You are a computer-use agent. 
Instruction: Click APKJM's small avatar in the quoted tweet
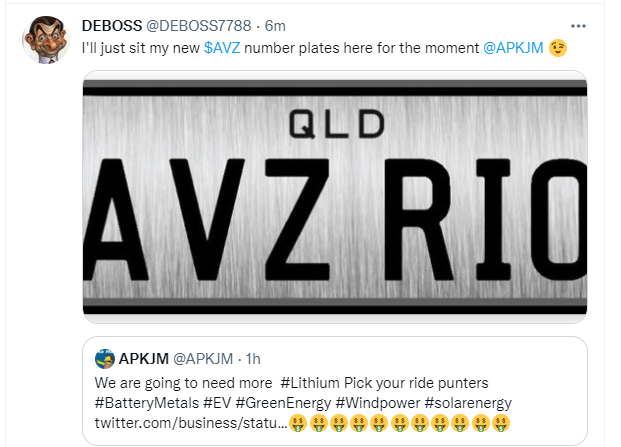click(104, 358)
